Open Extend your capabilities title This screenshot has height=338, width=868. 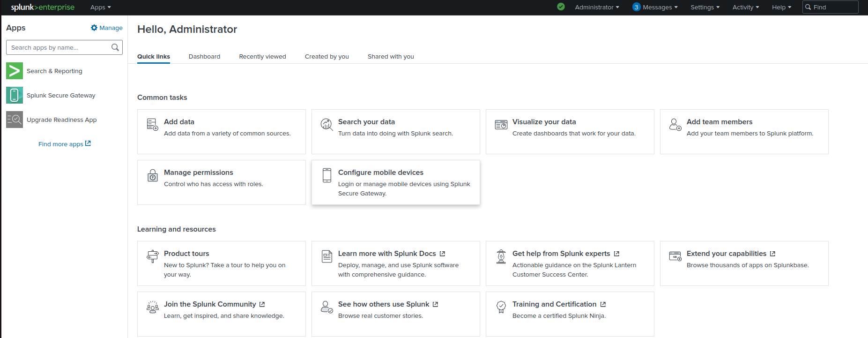pyautogui.click(x=727, y=254)
